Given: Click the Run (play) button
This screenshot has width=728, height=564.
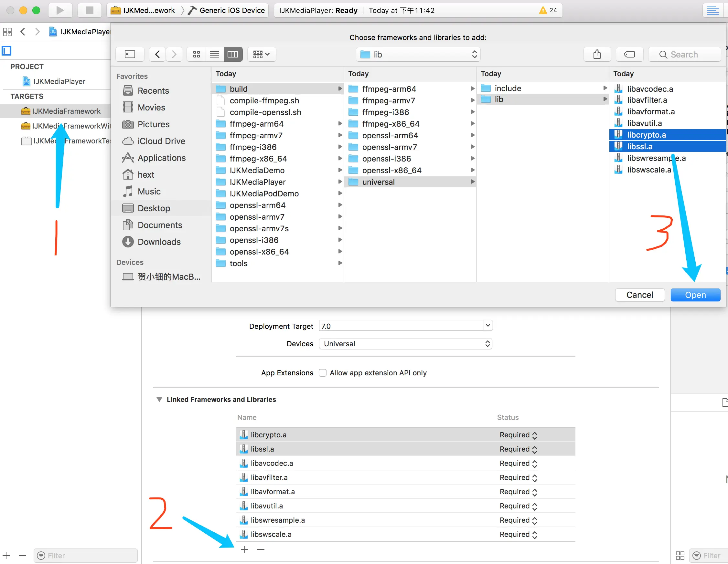Looking at the screenshot, I should click(x=60, y=10).
